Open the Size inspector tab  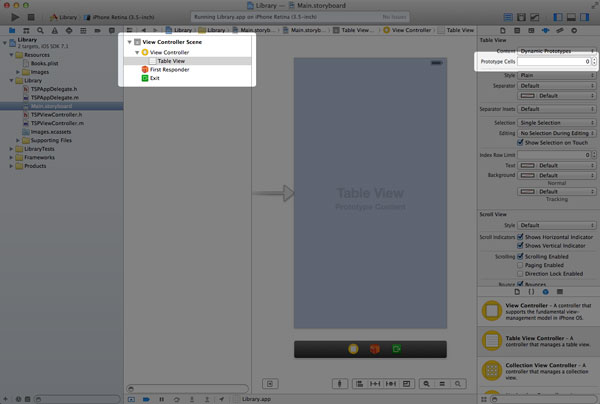point(560,30)
